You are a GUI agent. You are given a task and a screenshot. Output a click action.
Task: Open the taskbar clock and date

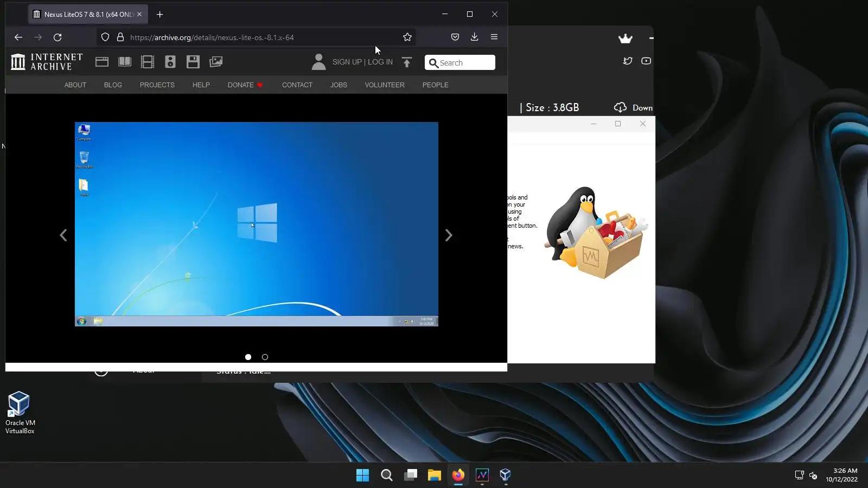(x=842, y=475)
